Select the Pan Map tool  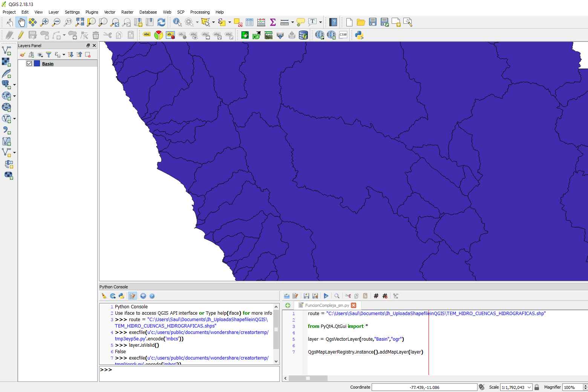coord(21,22)
